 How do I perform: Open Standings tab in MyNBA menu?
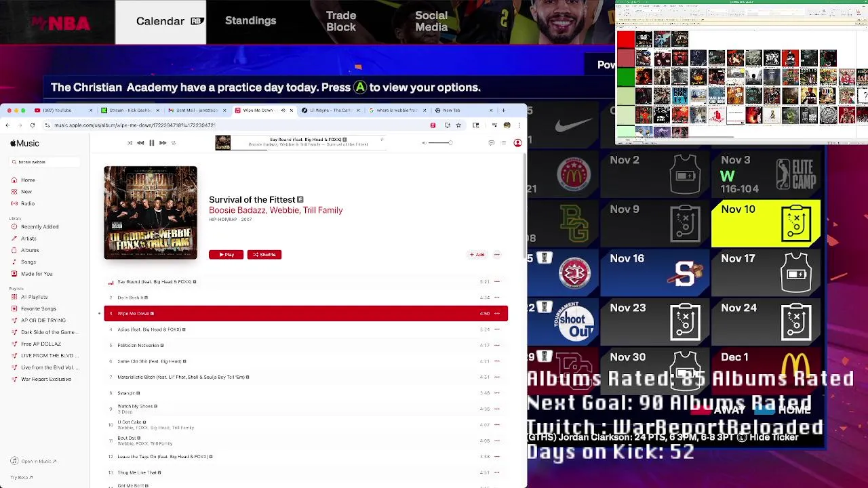(x=250, y=21)
